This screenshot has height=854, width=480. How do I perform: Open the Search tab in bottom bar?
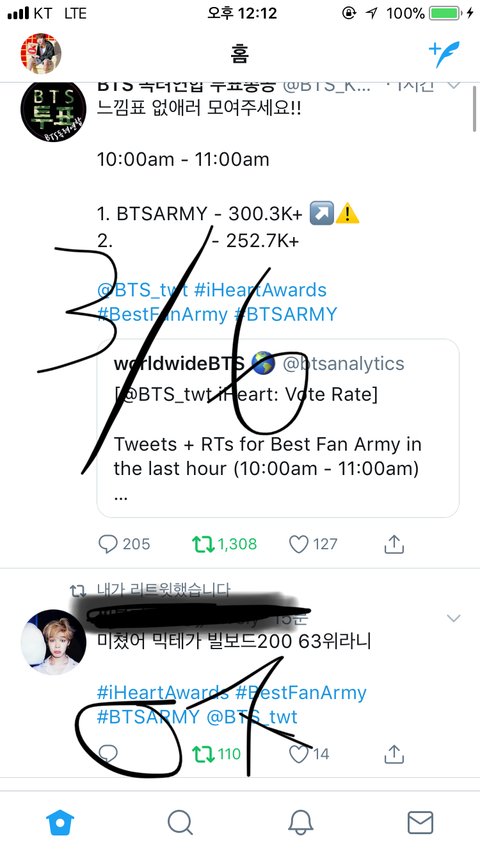point(180,822)
